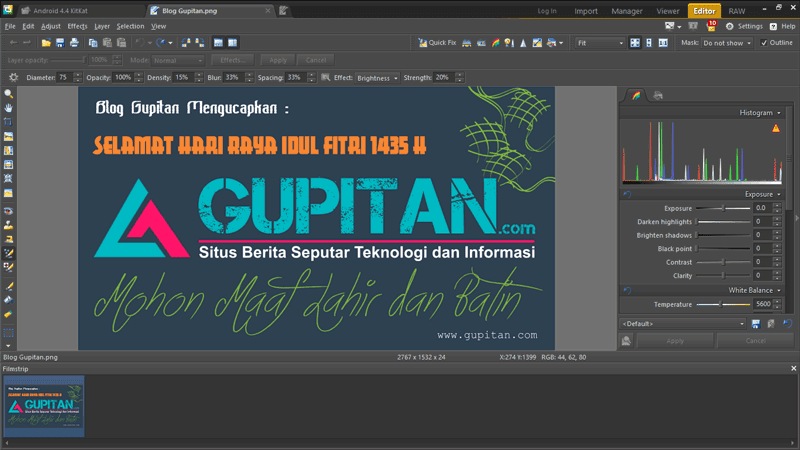Click the brush settings gear icon
800x450 pixels.
click(13, 78)
